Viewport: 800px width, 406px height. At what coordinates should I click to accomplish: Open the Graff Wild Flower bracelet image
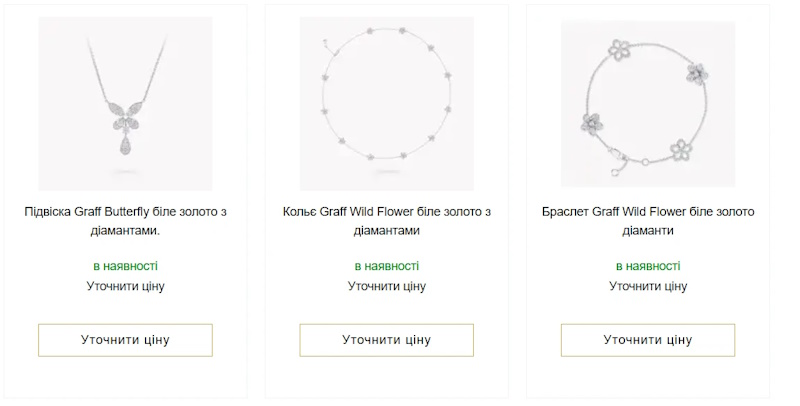(648, 103)
